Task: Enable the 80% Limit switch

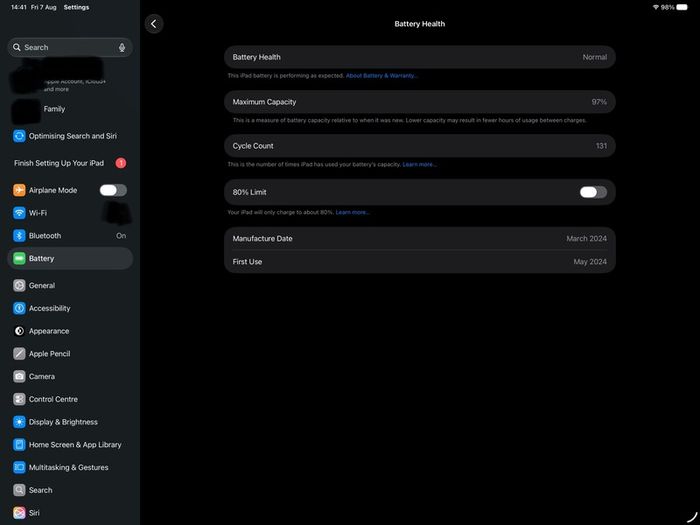Action: click(x=593, y=192)
